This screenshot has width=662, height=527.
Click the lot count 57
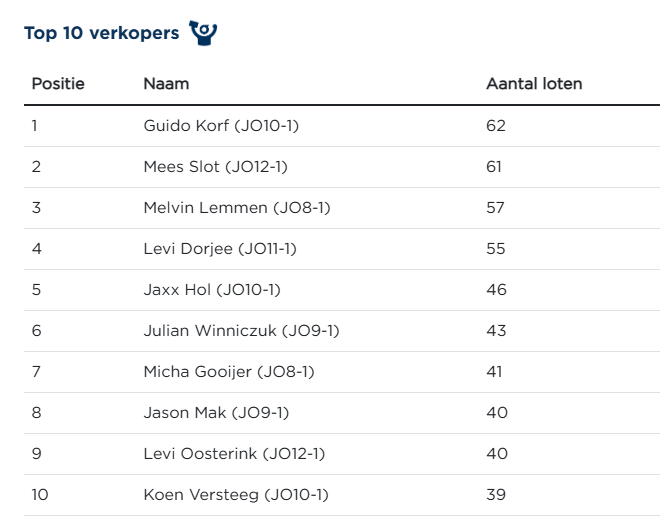pos(496,208)
